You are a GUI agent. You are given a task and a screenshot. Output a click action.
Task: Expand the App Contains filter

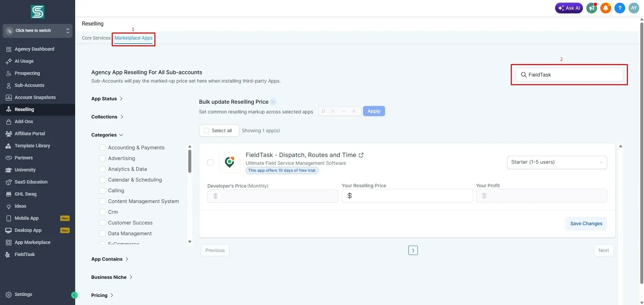click(x=110, y=259)
